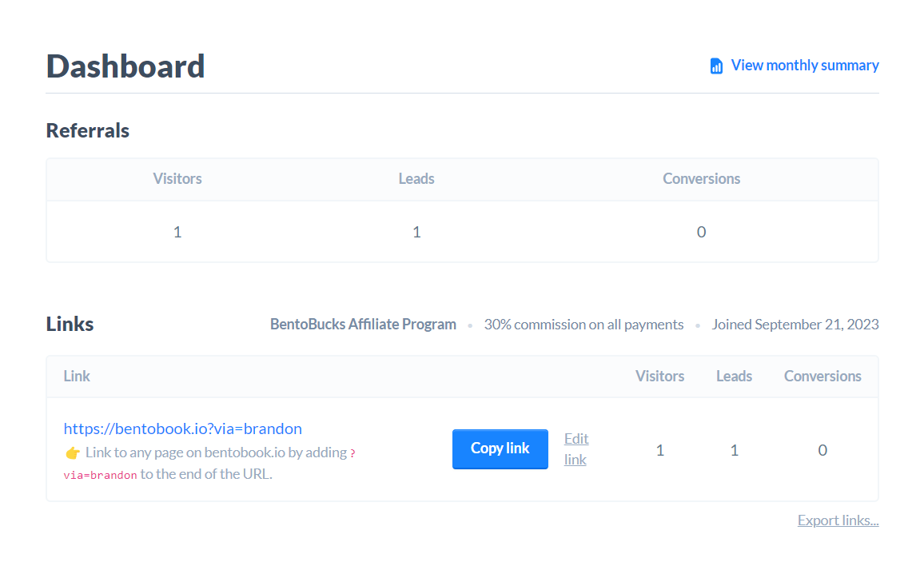Click the 30% commission on all payments text
Image resolution: width=924 pixels, height=574 pixels.
coord(584,324)
